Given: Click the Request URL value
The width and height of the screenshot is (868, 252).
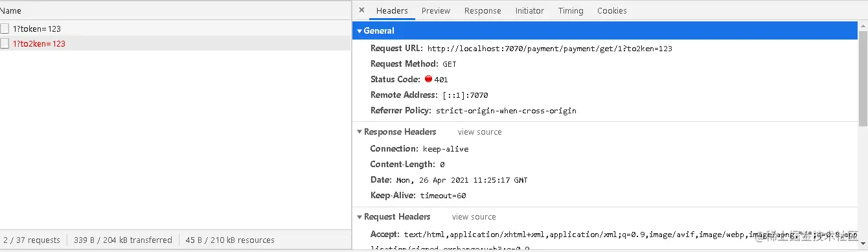Looking at the screenshot, I should [x=550, y=49].
